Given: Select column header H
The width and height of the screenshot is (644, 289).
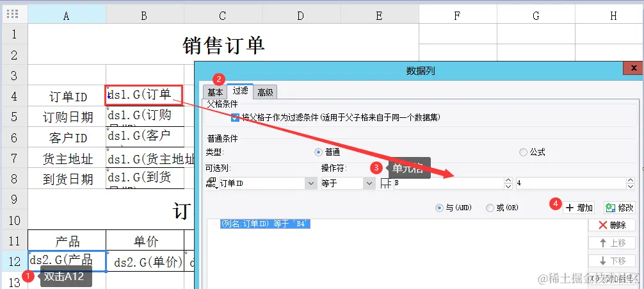Looking at the screenshot, I should point(609,15).
